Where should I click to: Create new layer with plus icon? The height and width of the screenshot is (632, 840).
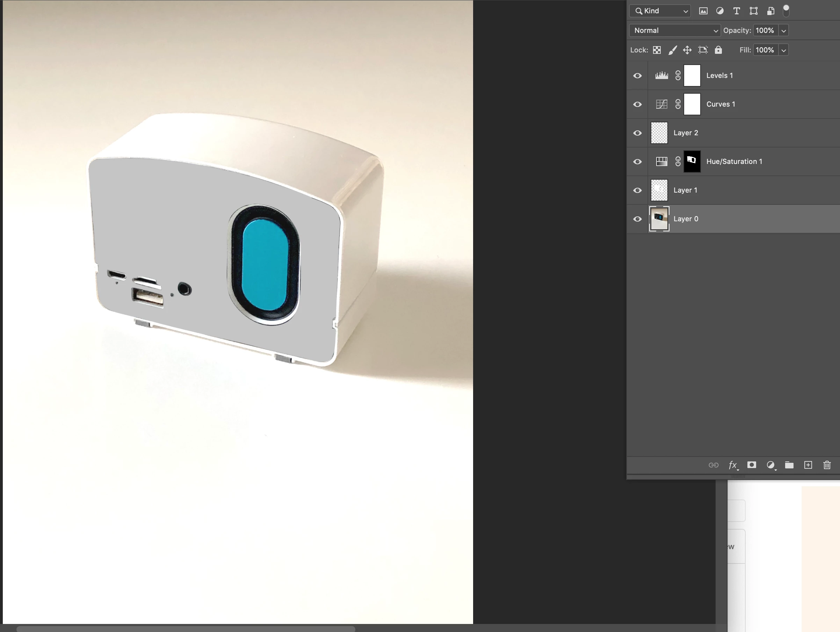(808, 465)
